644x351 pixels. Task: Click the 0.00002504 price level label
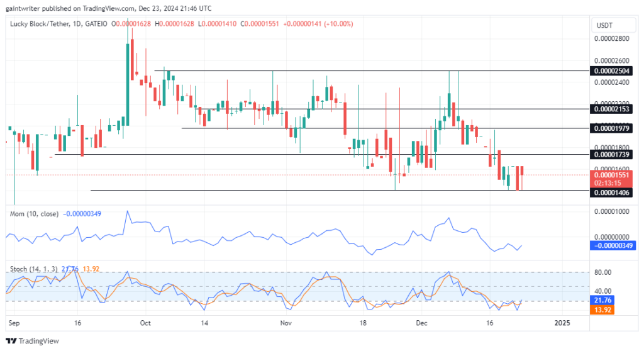(x=611, y=70)
